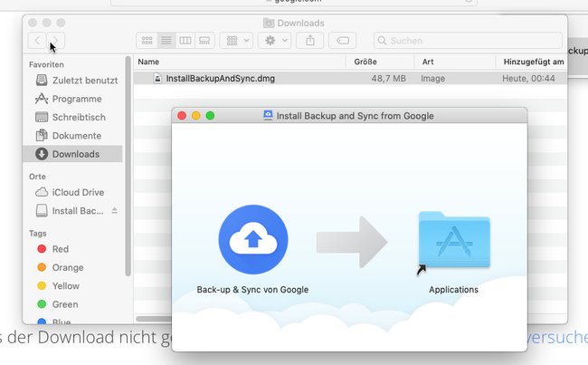
Task: Click the Share button in Finder toolbar
Action: pyautogui.click(x=309, y=40)
